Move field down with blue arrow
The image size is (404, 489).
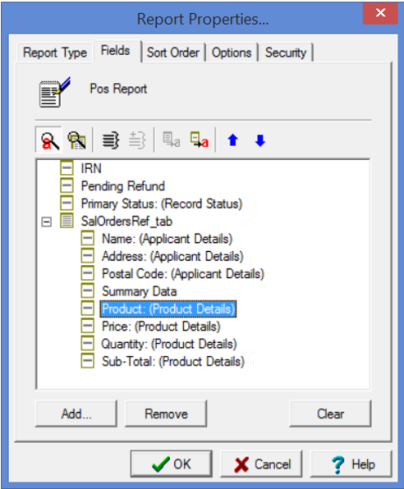click(260, 140)
